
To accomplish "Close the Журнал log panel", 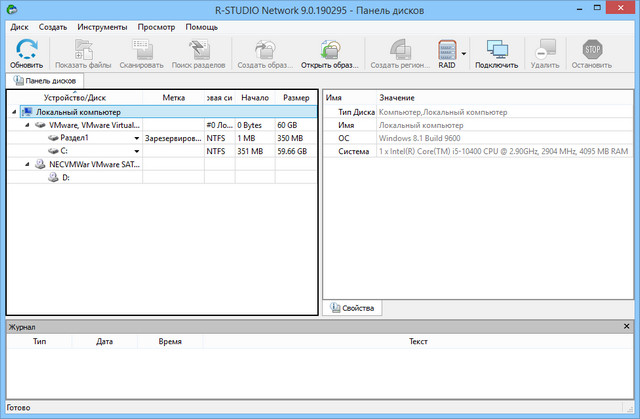I will tap(627, 326).
